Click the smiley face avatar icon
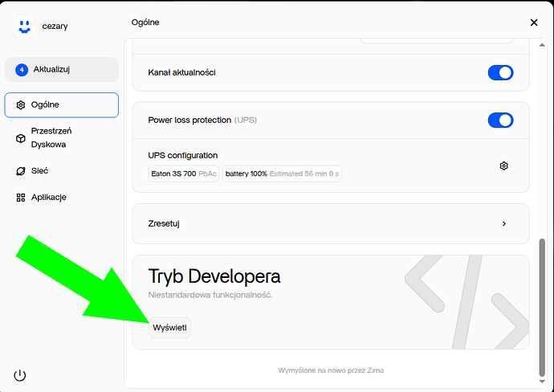This screenshot has height=392, width=554. pyautogui.click(x=25, y=27)
